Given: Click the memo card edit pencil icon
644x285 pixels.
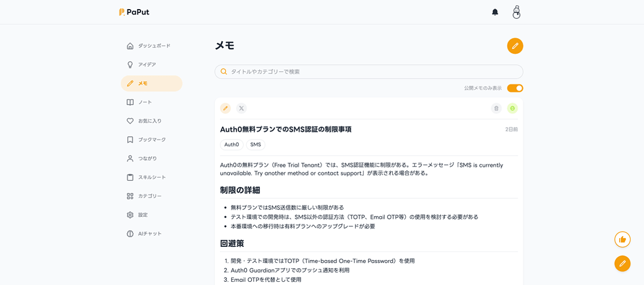Looking at the screenshot, I should pyautogui.click(x=225, y=108).
